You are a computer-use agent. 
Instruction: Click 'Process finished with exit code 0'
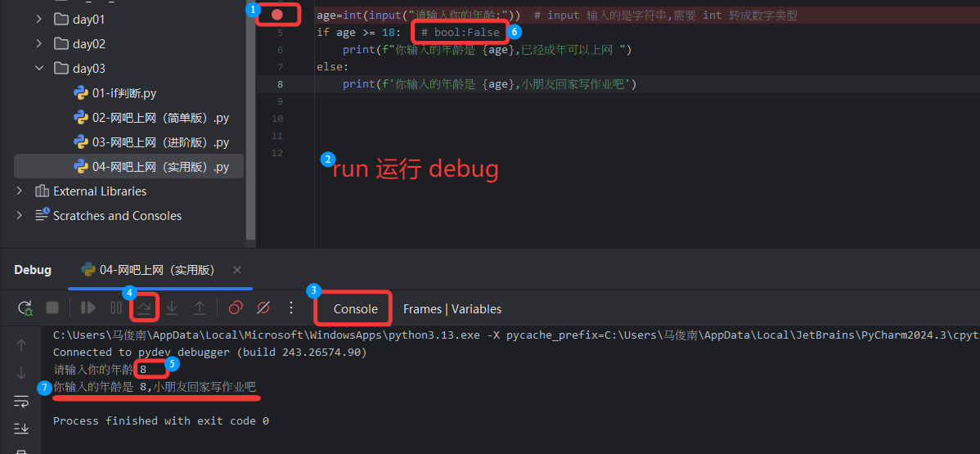(x=161, y=420)
